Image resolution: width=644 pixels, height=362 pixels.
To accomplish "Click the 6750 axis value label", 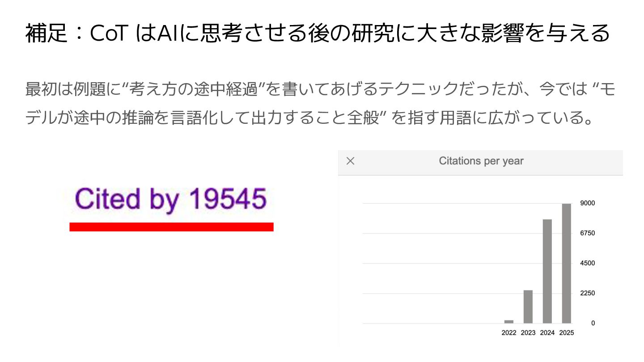I will [588, 233].
